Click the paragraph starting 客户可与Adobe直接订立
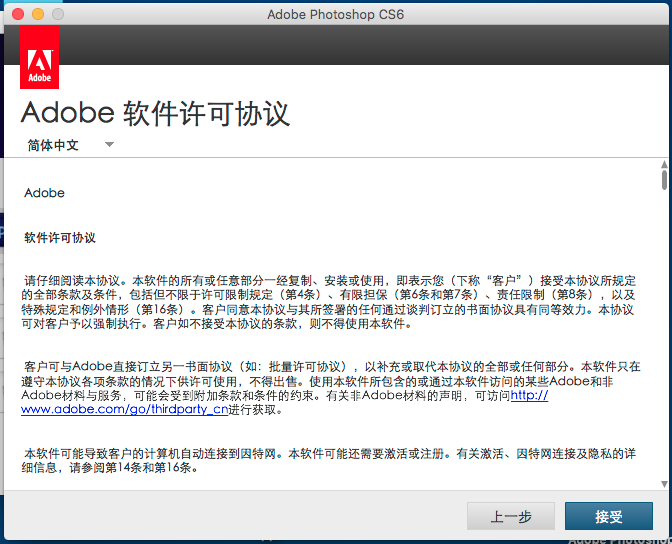This screenshot has height=544, width=672. pos(331,388)
